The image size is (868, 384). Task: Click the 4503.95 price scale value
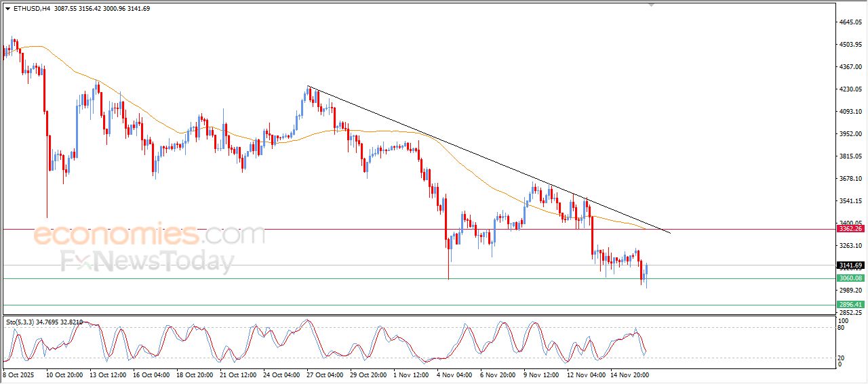[850, 45]
